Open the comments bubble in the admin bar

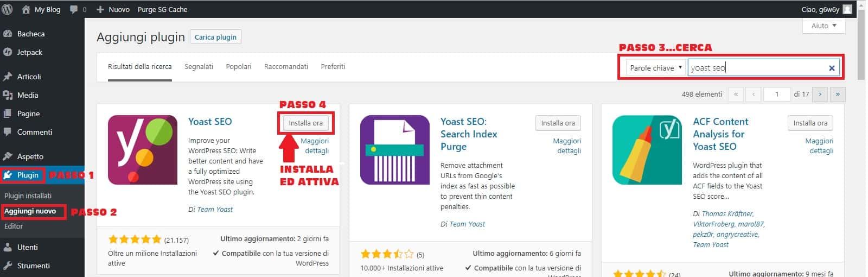point(74,9)
